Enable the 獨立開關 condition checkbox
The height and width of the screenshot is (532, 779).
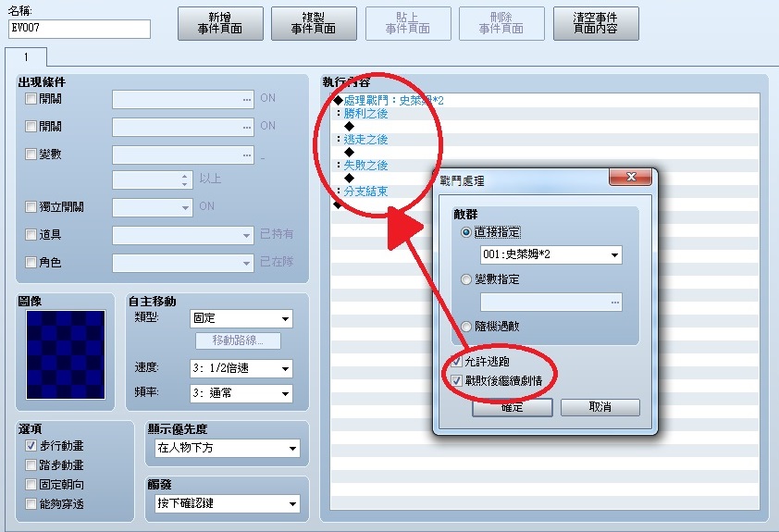pos(31,206)
